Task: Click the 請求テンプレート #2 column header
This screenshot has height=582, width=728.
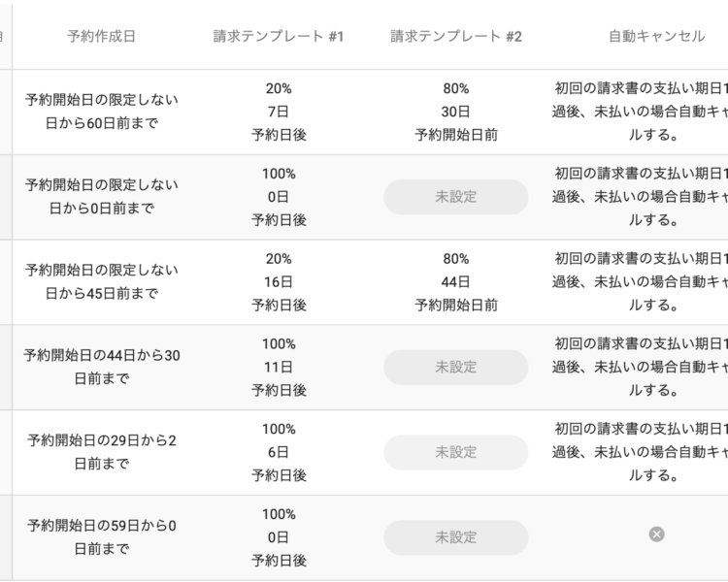Action: (456, 36)
